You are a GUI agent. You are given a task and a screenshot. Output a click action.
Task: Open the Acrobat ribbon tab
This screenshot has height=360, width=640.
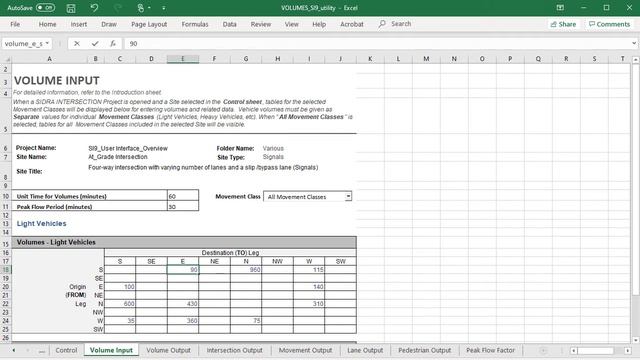pyautogui.click(x=352, y=24)
